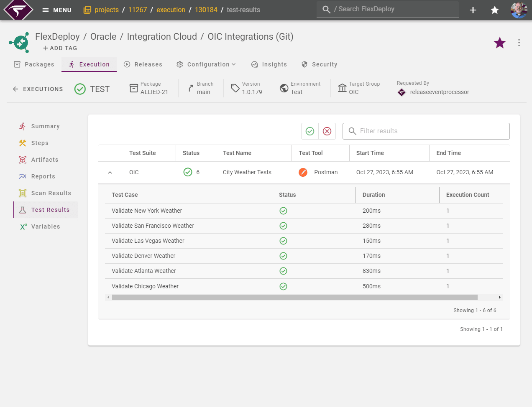Viewport: 532px width, 407px height.
Task: Click the scrollbar left arrow
Action: point(108,298)
